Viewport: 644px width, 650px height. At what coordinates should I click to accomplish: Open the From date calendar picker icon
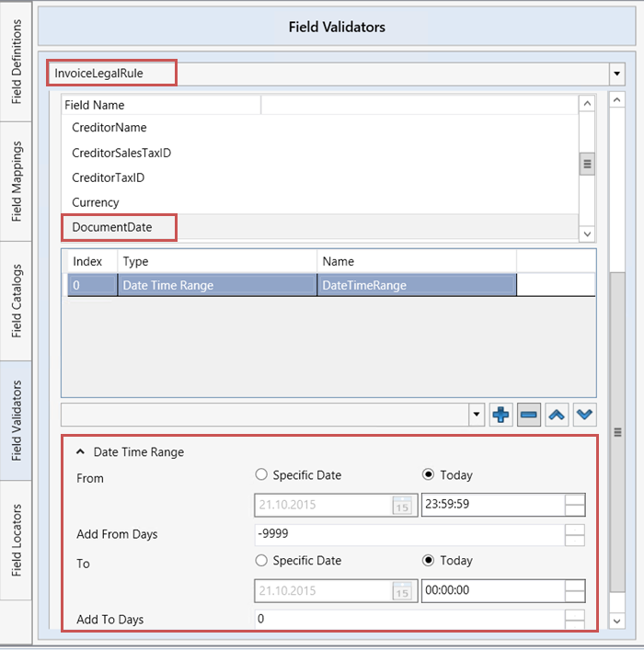coord(402,506)
